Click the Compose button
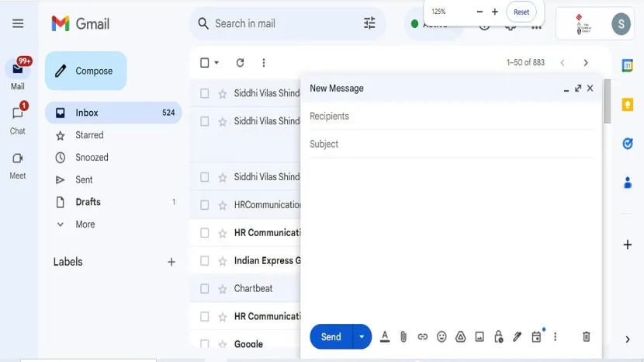This screenshot has width=644, height=362. coord(86,71)
